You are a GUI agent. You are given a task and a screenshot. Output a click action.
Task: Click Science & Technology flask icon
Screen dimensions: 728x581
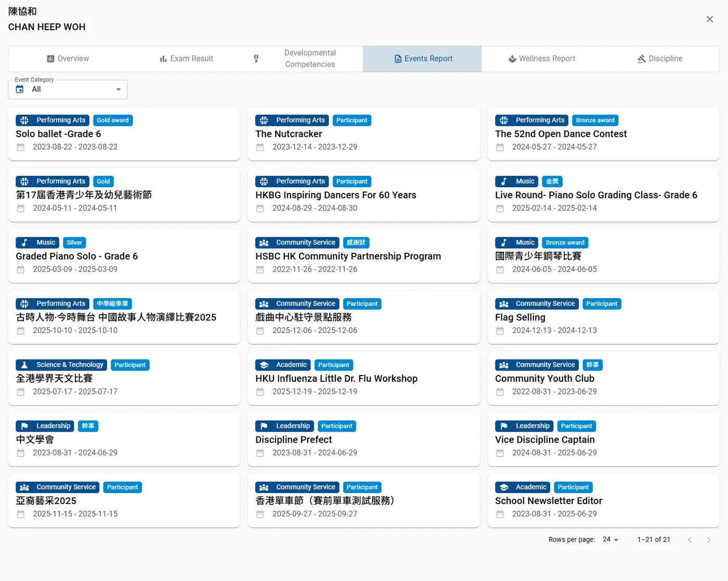(x=24, y=365)
